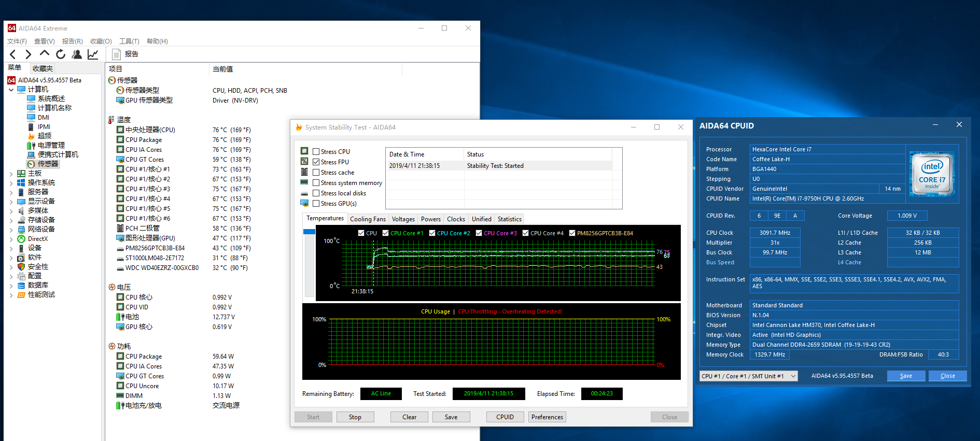
Task: Select the 操作系统 Windows icon item
Action: pyautogui.click(x=21, y=182)
